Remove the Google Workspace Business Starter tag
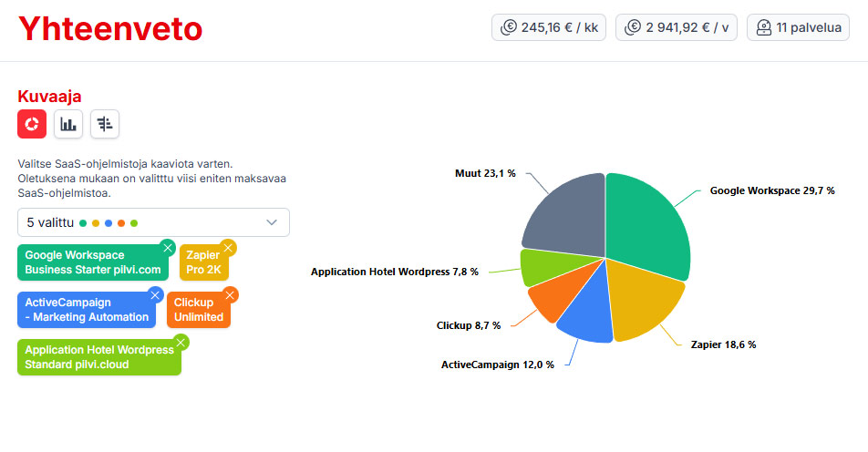 [x=168, y=248]
